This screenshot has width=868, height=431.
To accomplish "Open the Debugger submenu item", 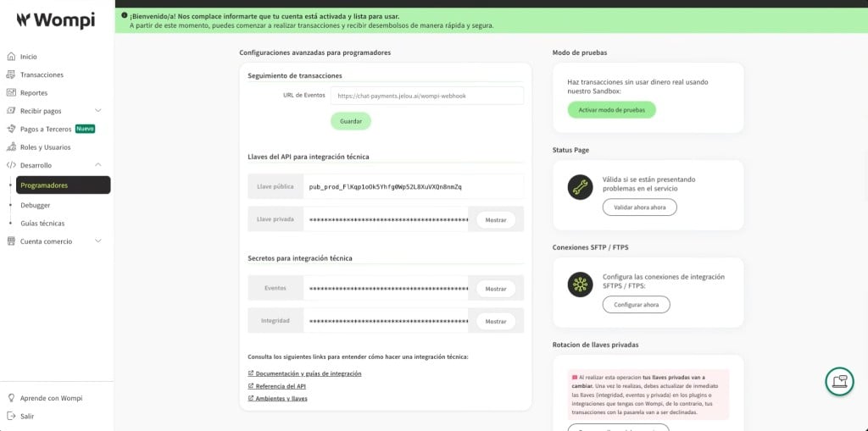I will [x=36, y=205].
